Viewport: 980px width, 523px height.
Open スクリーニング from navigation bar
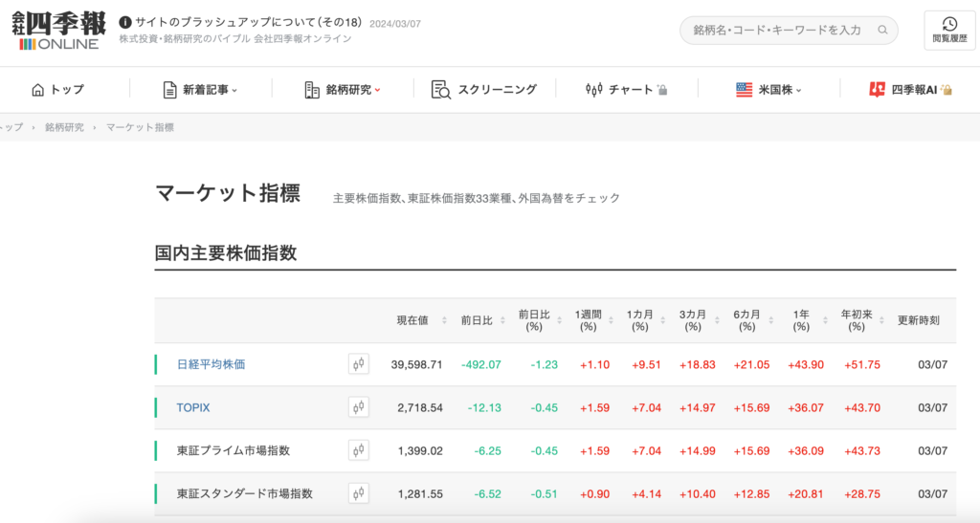(484, 90)
